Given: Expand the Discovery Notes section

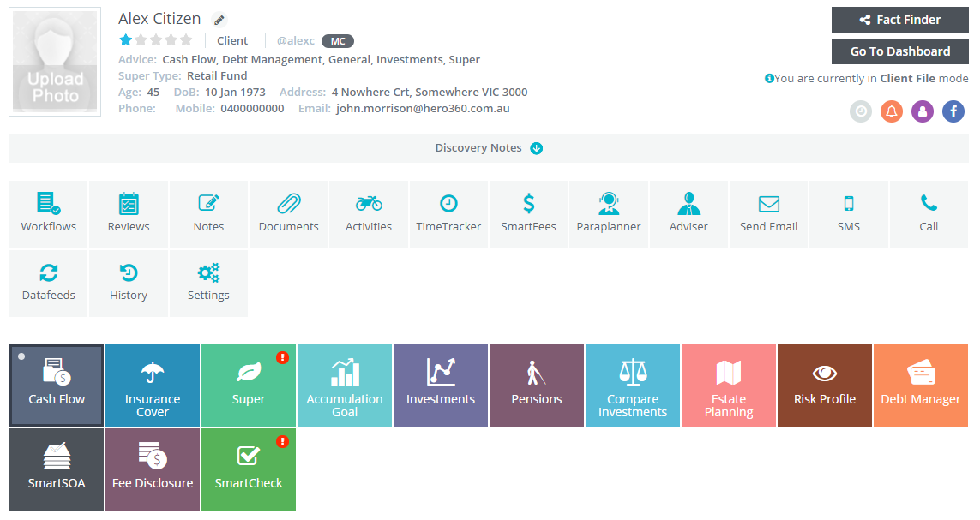Looking at the screenshot, I should coord(489,147).
